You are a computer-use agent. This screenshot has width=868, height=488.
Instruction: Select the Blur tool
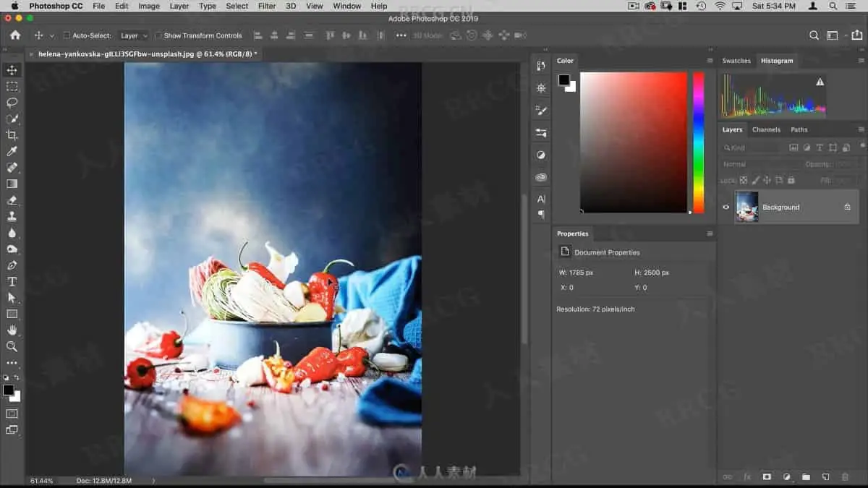[12, 233]
